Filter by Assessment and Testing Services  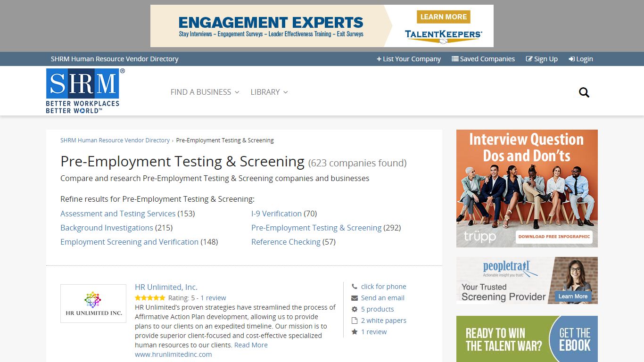(118, 214)
